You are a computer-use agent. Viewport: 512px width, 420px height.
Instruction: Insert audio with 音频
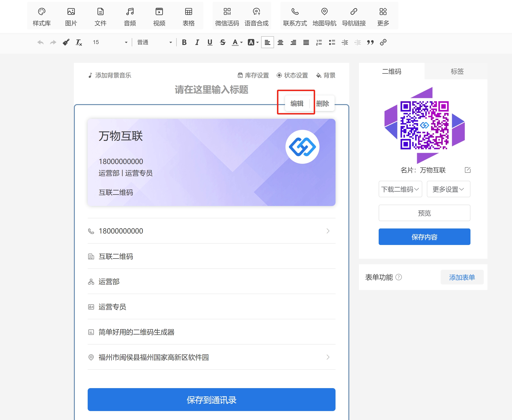(130, 17)
